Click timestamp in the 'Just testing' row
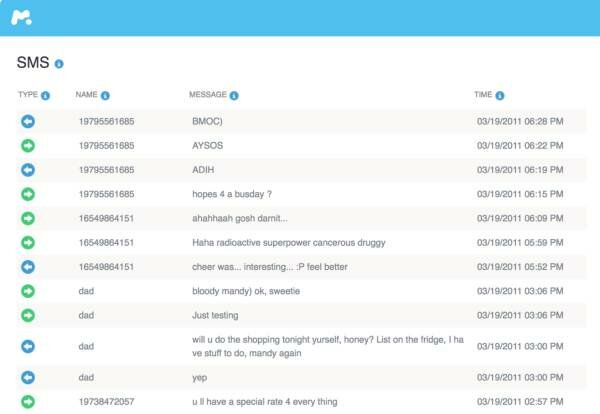Image resolution: width=600 pixels, height=414 pixels. point(520,315)
